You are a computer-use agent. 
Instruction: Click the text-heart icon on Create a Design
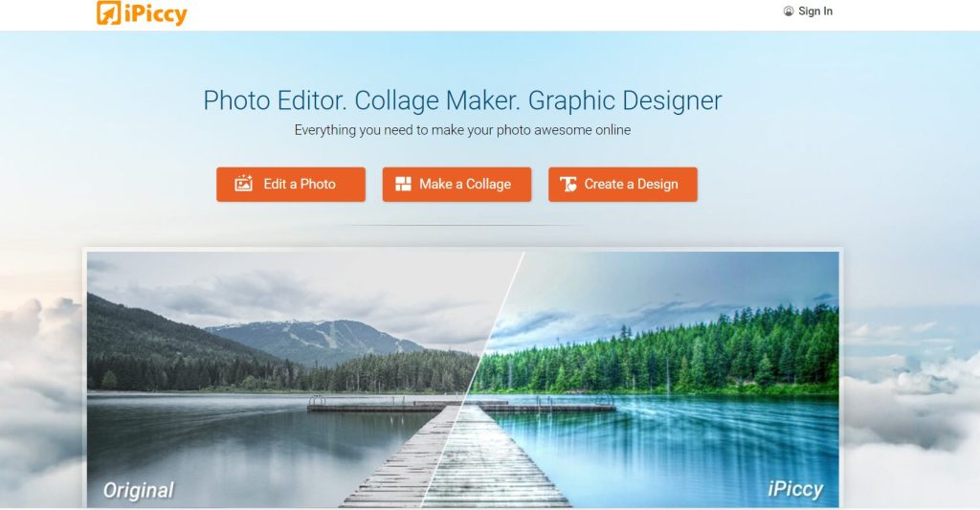pyautogui.click(x=568, y=184)
